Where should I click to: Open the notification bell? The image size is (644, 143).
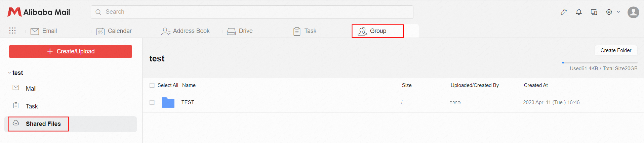[x=579, y=12]
